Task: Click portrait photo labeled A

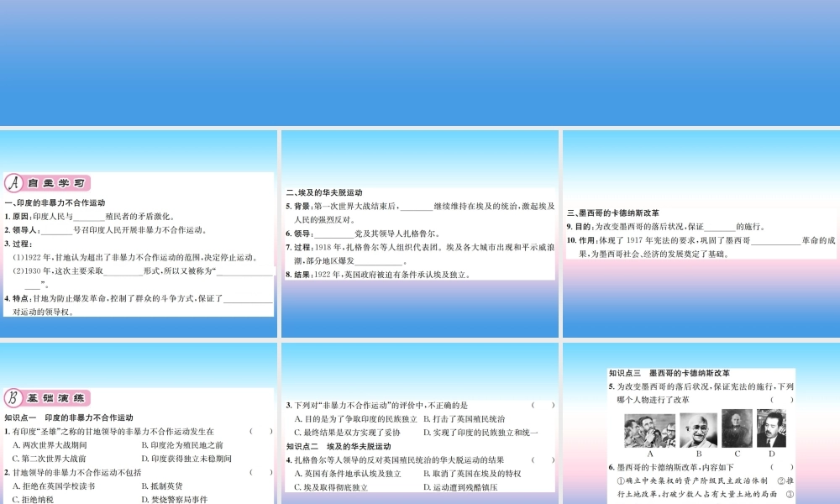Action: 650,431
